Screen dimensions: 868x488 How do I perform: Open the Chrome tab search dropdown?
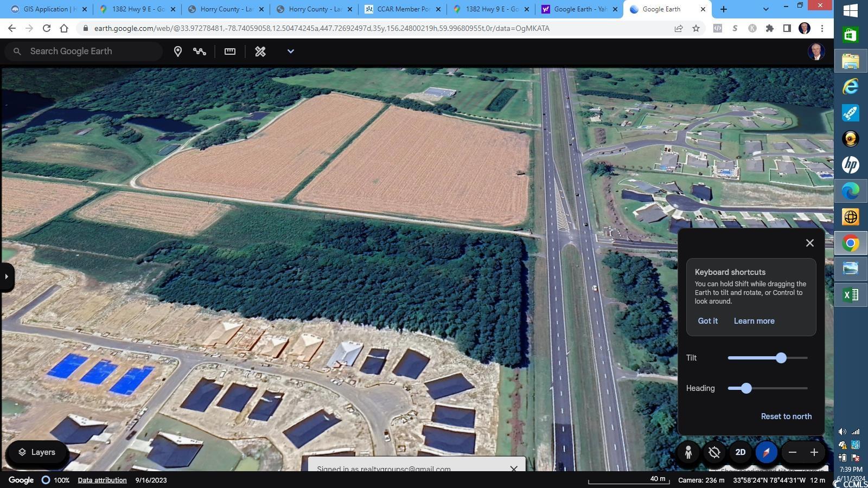(765, 9)
